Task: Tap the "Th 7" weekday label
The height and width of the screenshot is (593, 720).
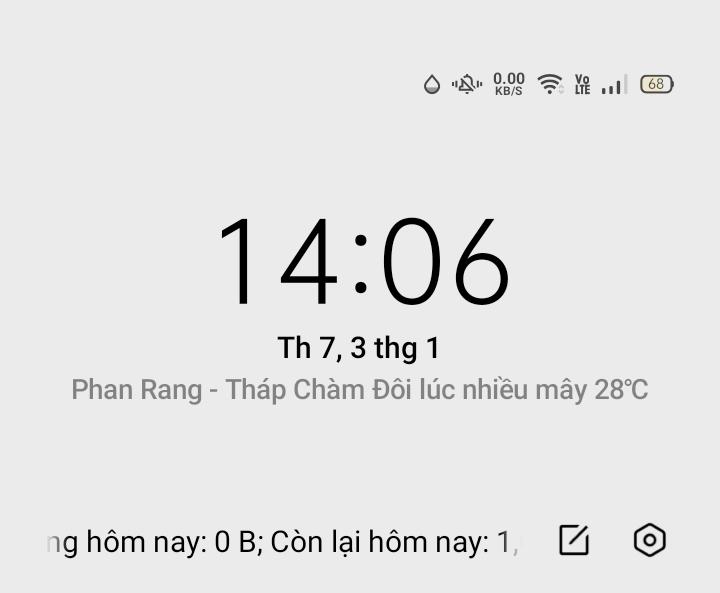Action: [x=309, y=348]
